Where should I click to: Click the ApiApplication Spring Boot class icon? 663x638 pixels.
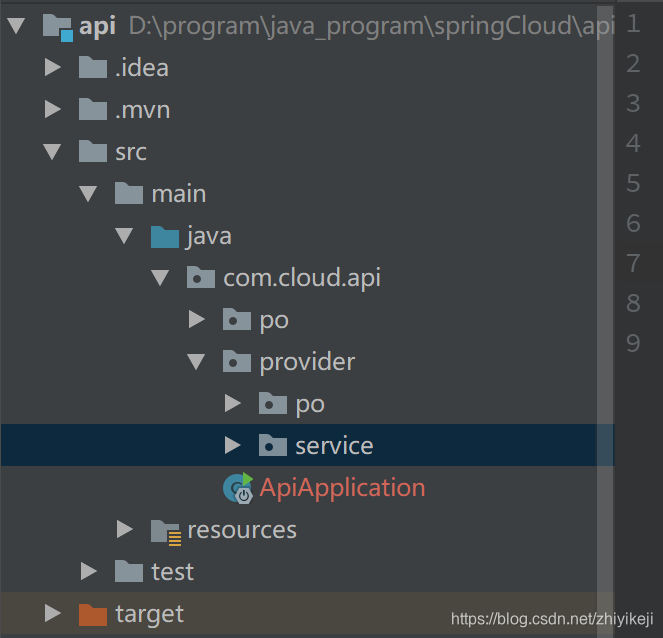tap(238, 488)
